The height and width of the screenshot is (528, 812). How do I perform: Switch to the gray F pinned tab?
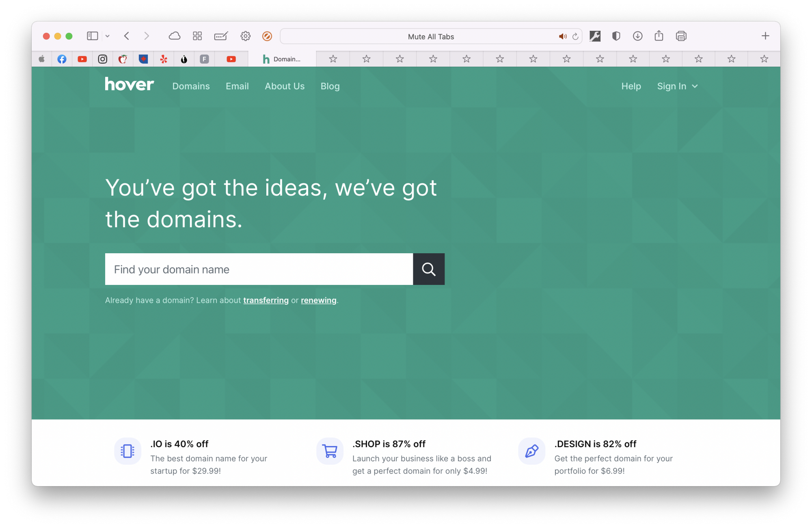click(x=204, y=59)
